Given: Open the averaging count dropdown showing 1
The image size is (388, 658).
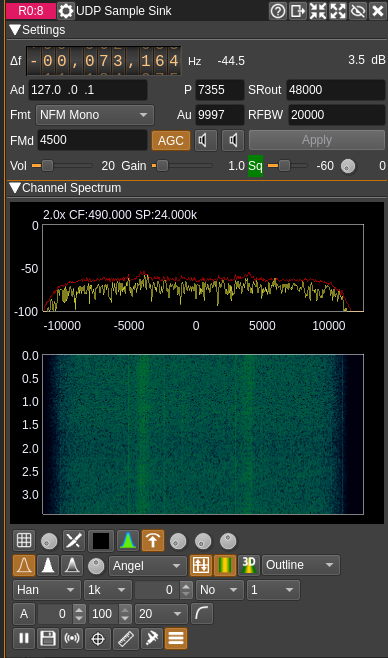Looking at the screenshot, I should pyautogui.click(x=273, y=590).
